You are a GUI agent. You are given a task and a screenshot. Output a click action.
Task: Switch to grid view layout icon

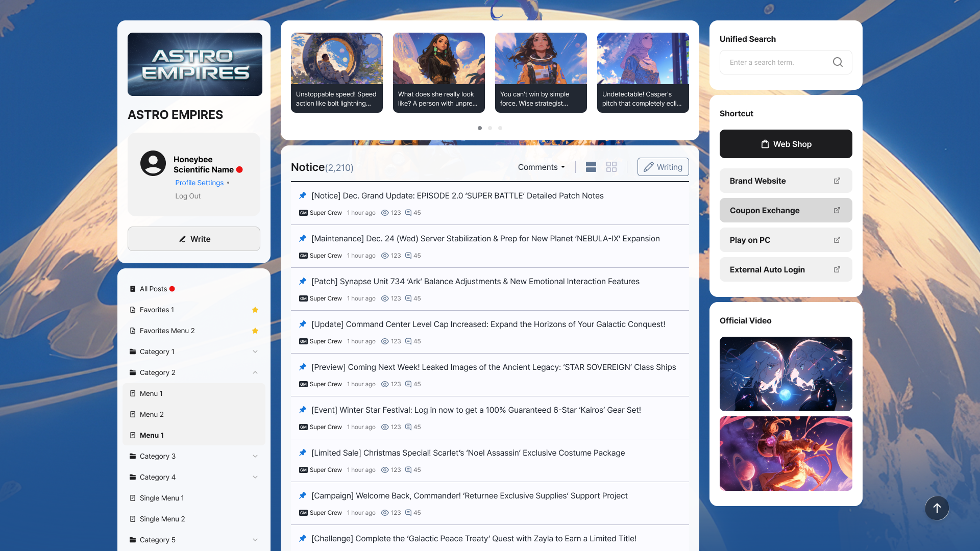coord(611,167)
